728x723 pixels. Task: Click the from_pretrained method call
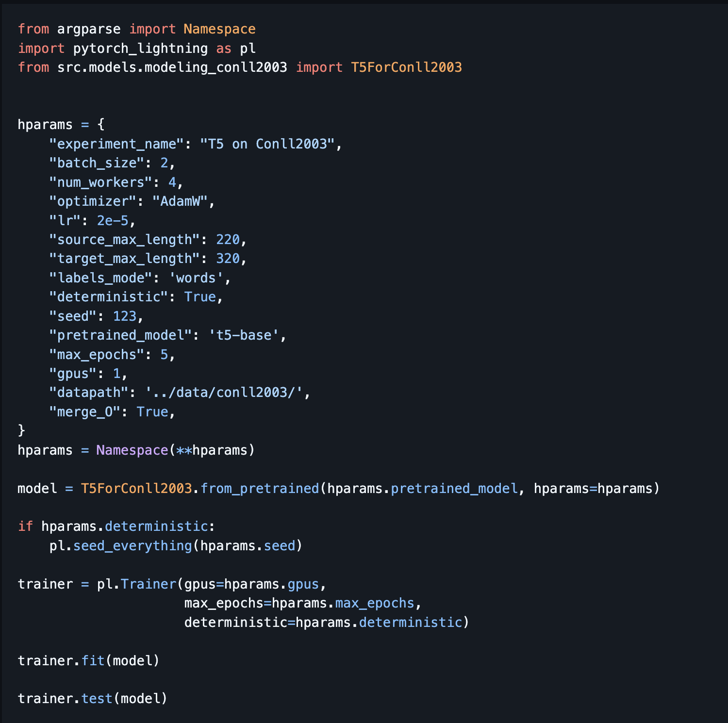click(260, 489)
